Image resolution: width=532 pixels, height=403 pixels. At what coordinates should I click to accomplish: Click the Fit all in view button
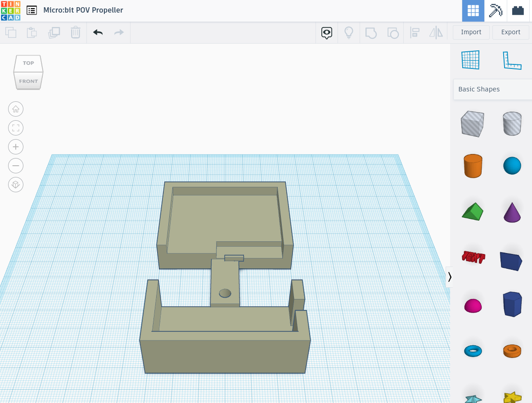point(16,128)
